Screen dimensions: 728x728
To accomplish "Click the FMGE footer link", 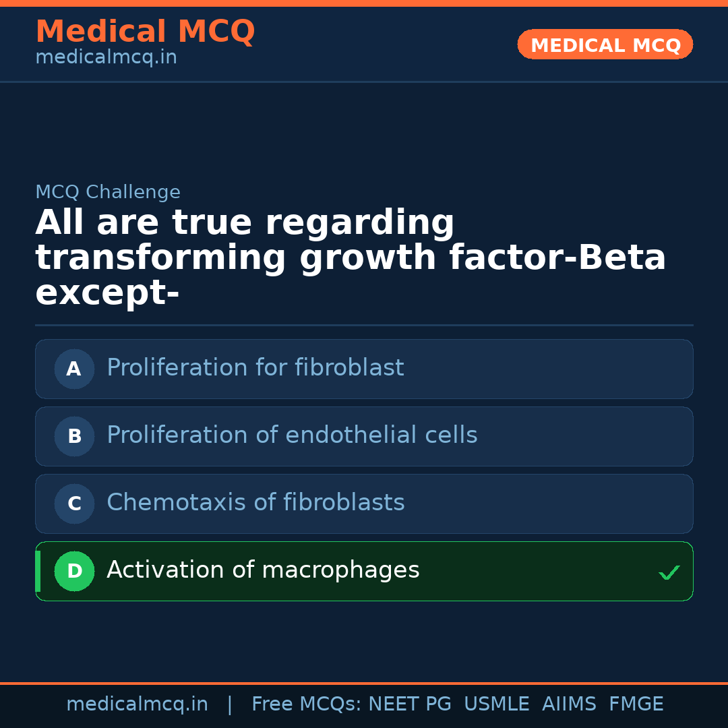I will point(636,704).
